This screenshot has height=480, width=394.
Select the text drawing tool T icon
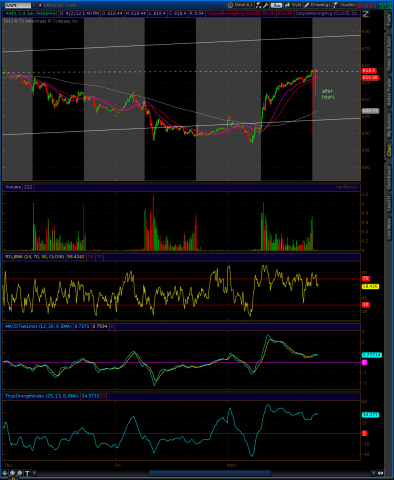[x=27, y=473]
